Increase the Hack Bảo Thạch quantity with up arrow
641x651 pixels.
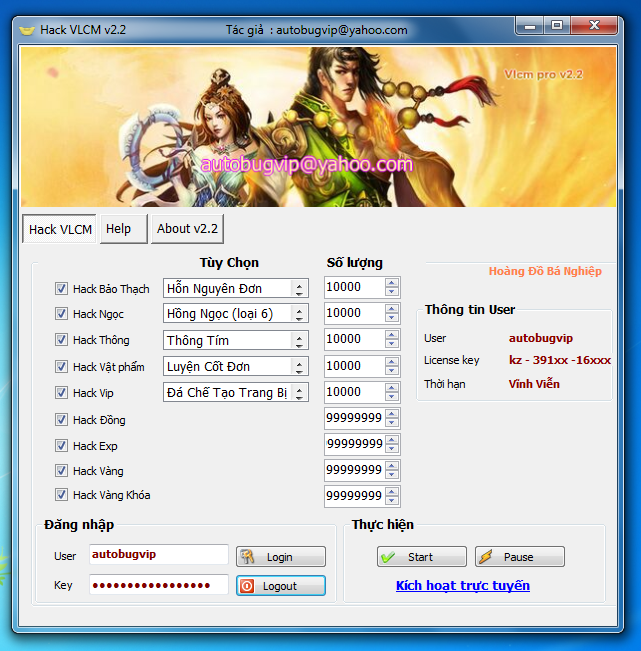[x=391, y=282]
